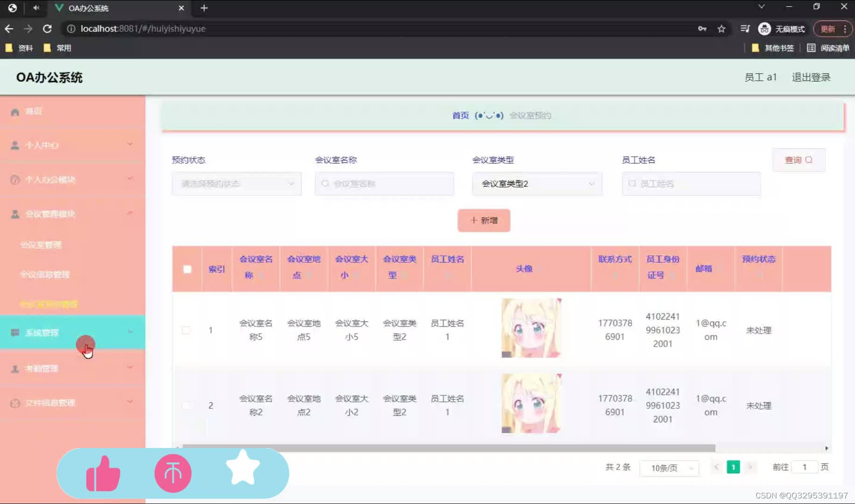Collapse the 会议管理模块 chevron

click(x=130, y=213)
